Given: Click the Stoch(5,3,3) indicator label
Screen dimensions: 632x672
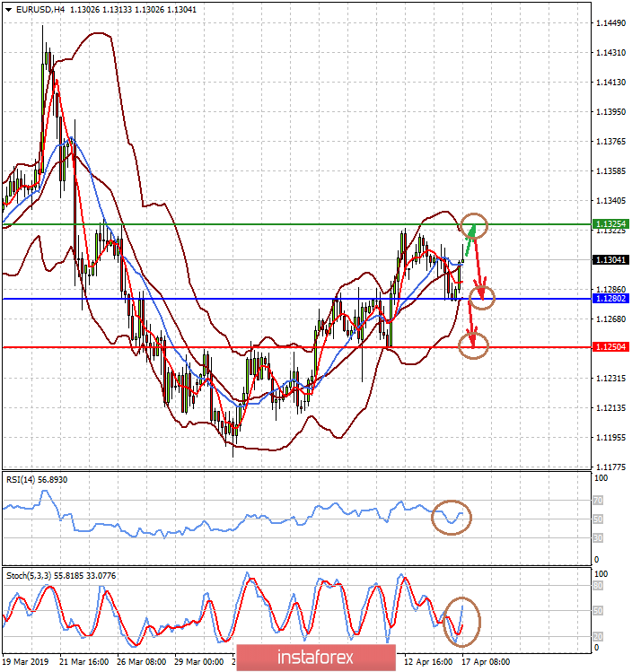Looking at the screenshot, I should coord(61,576).
